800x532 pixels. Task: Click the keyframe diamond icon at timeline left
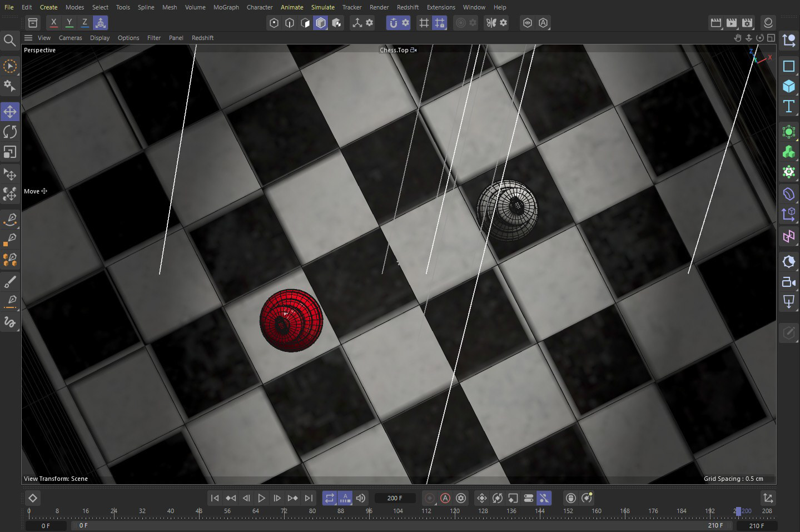pyautogui.click(x=33, y=498)
